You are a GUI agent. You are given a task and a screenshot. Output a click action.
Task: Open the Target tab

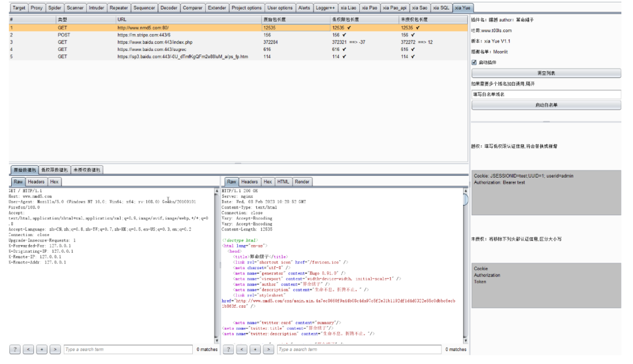point(19,8)
